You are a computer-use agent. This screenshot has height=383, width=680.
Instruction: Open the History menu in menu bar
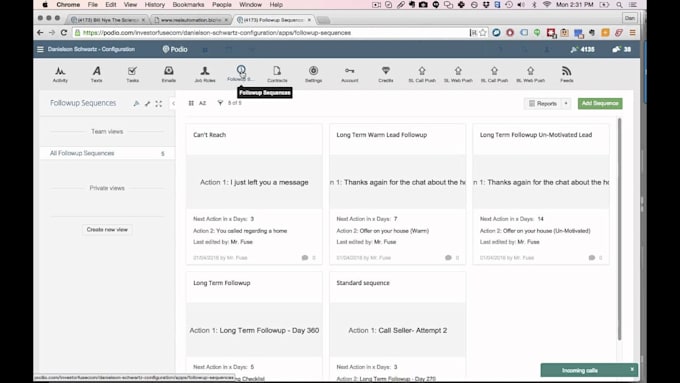click(x=154, y=5)
